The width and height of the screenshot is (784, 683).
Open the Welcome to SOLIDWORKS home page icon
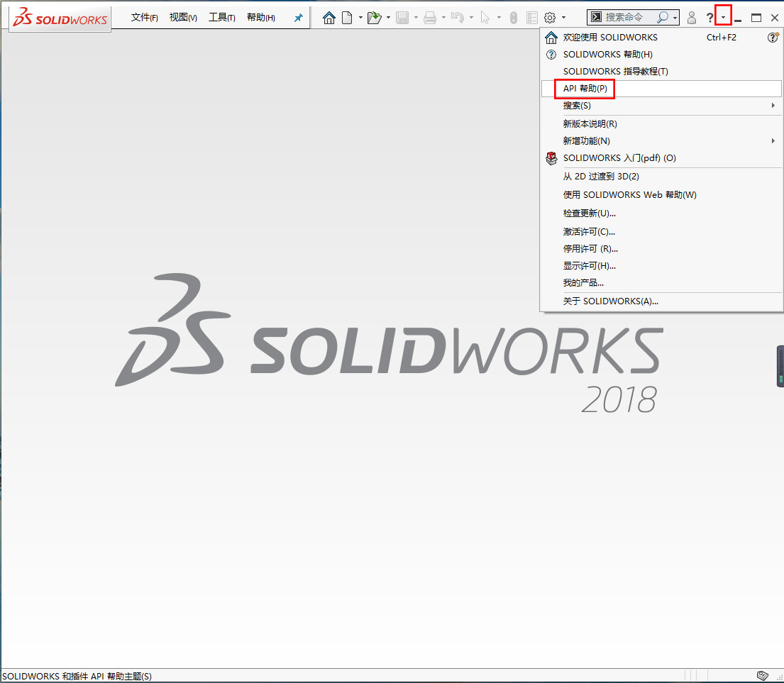tap(328, 17)
